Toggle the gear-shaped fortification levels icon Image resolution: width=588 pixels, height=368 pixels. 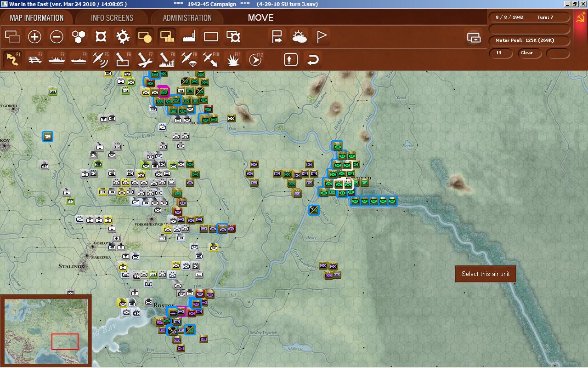(x=123, y=36)
